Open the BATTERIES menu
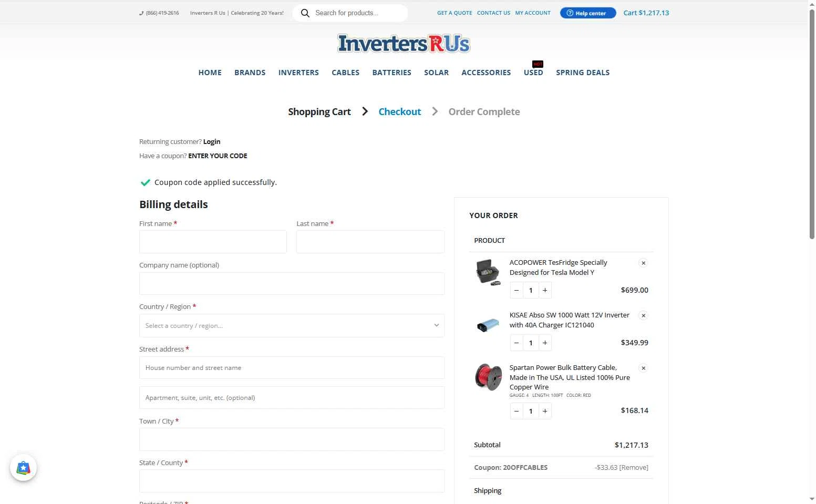Image resolution: width=816 pixels, height=504 pixels. click(391, 73)
